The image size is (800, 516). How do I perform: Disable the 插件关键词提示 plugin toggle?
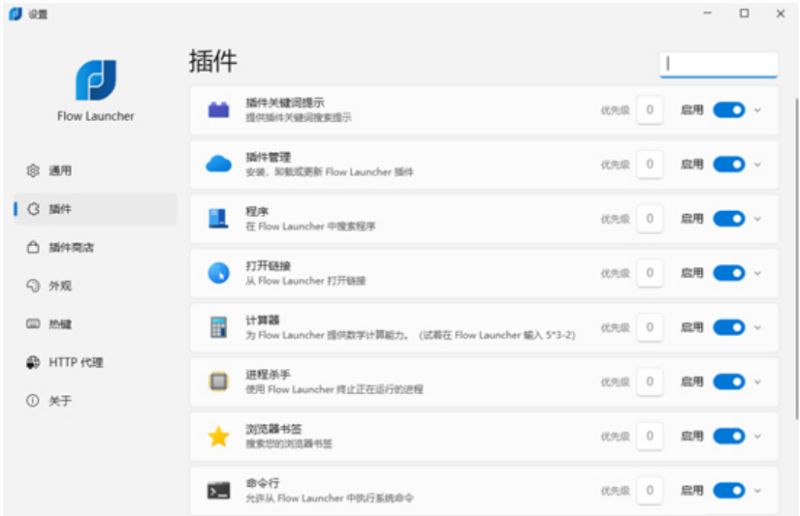point(728,110)
